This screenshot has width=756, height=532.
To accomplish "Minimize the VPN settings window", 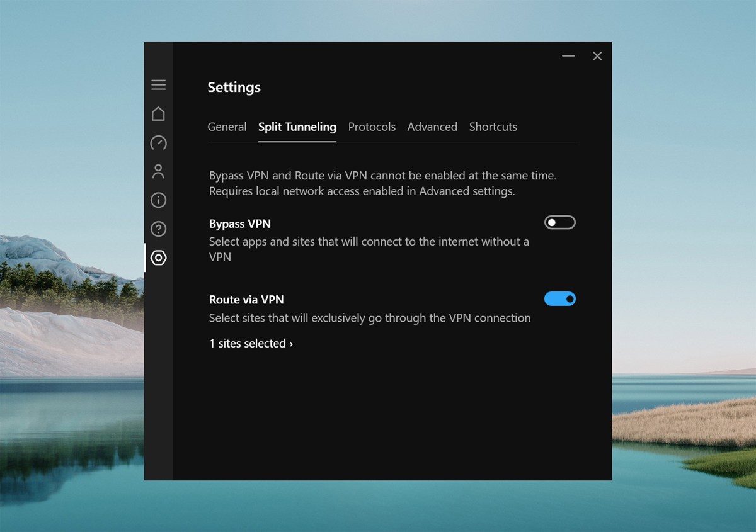I will 568,55.
